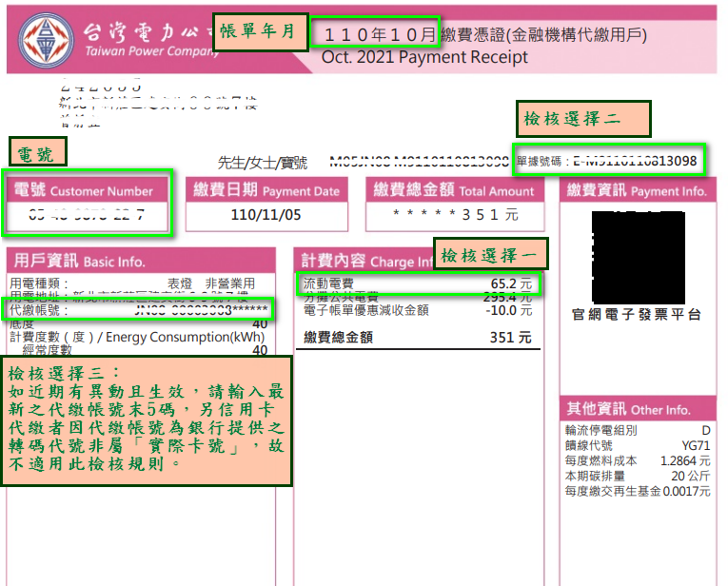728x586 pixels.
Task: Click the 流動電費 65.2 元 row
Action: [417, 283]
